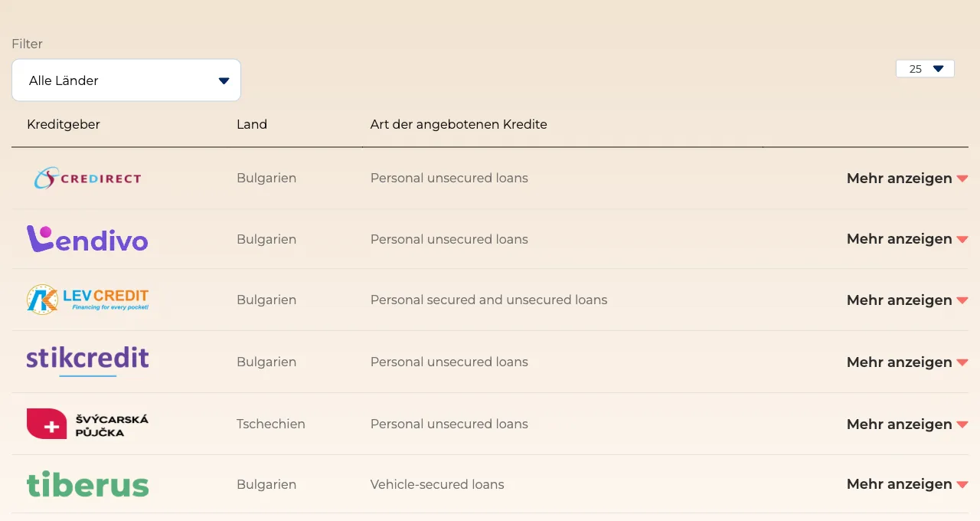Click the red arrow in the tiberus row
Viewport: 980px width, 521px height.
coord(962,485)
